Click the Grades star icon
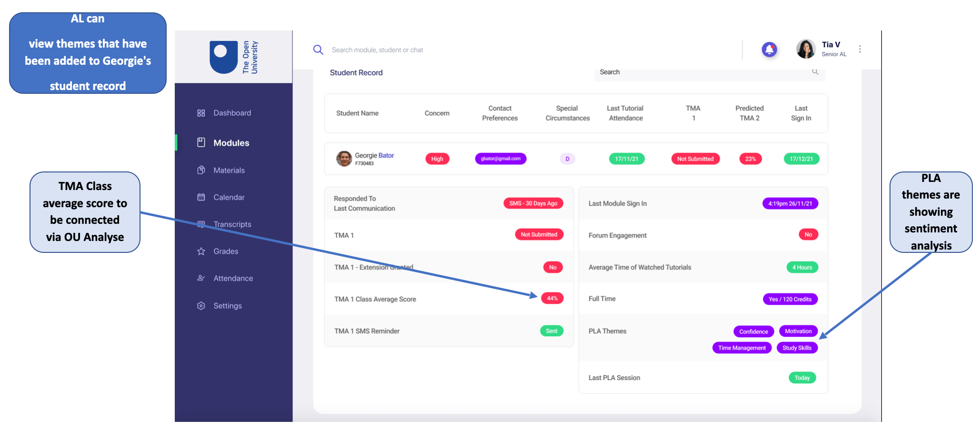 (x=201, y=251)
